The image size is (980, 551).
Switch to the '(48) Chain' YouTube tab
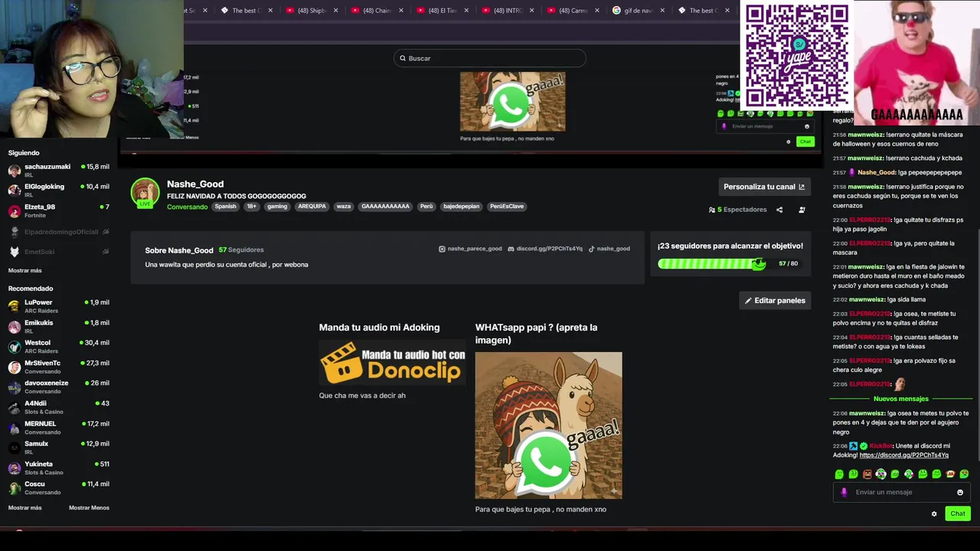point(377,11)
